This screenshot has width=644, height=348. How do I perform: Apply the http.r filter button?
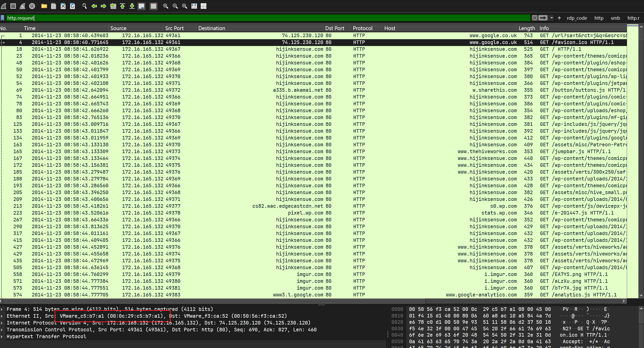[633, 18]
